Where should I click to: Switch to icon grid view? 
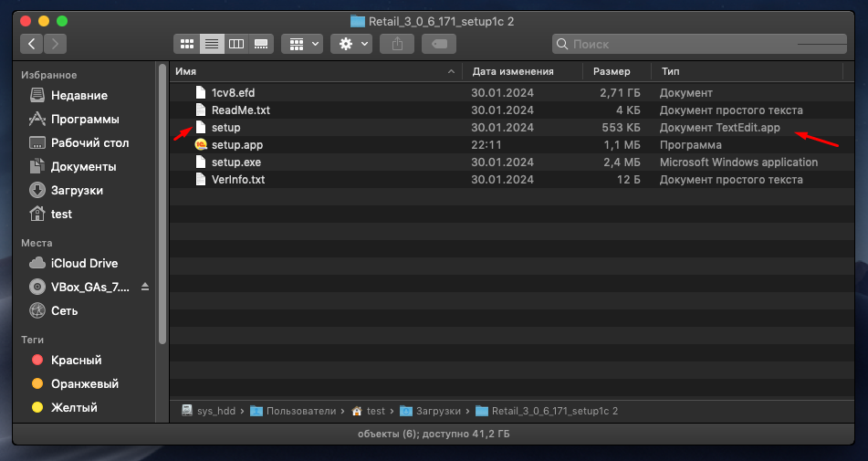tap(187, 44)
